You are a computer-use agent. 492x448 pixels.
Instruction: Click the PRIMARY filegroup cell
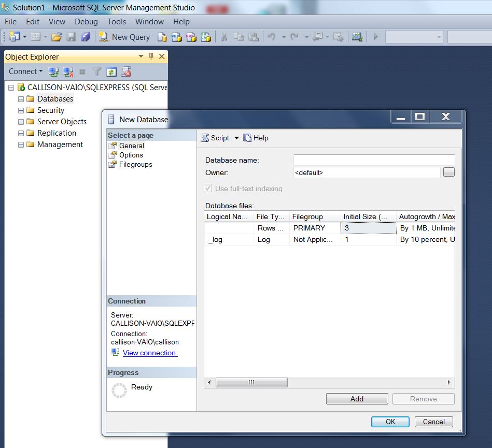pos(315,228)
